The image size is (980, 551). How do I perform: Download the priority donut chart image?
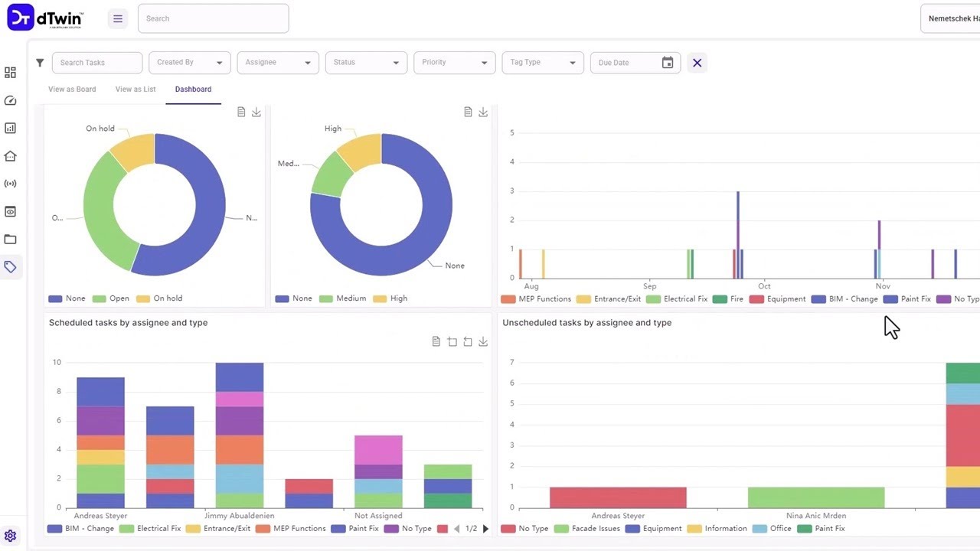click(483, 112)
